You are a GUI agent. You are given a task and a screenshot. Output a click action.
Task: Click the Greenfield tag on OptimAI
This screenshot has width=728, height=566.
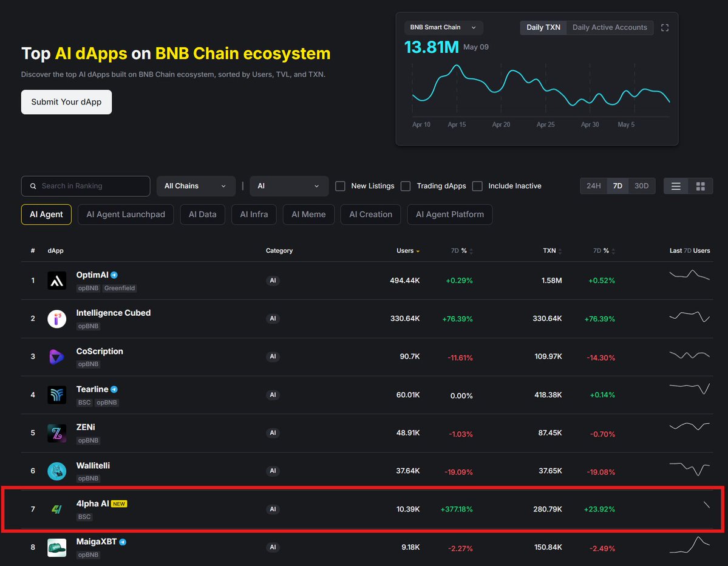click(120, 288)
